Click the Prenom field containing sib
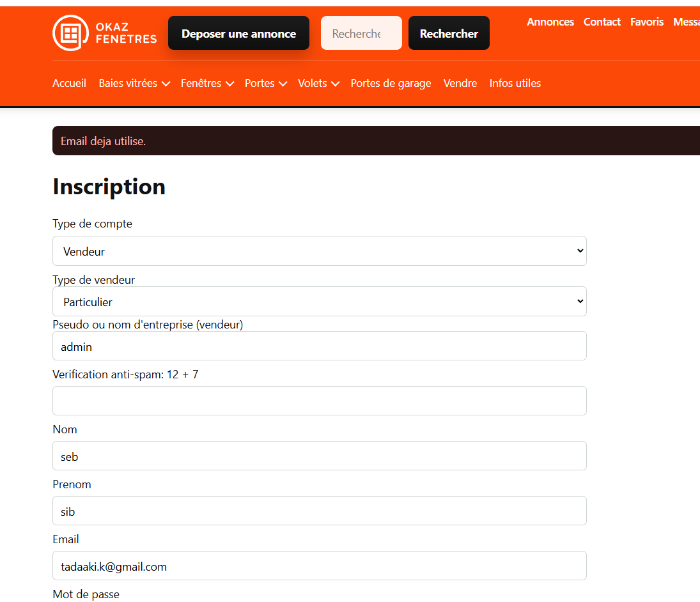This screenshot has width=700, height=602. tap(320, 511)
